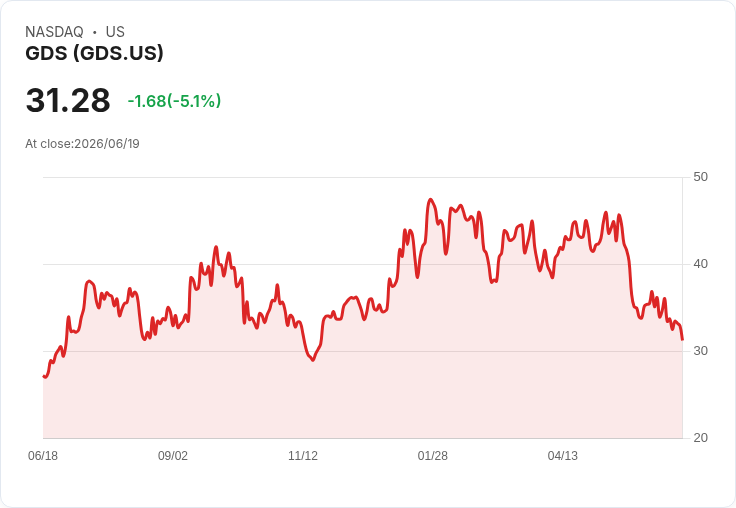Select the 31.28 current price
This screenshot has width=736, height=508.
click(x=68, y=100)
